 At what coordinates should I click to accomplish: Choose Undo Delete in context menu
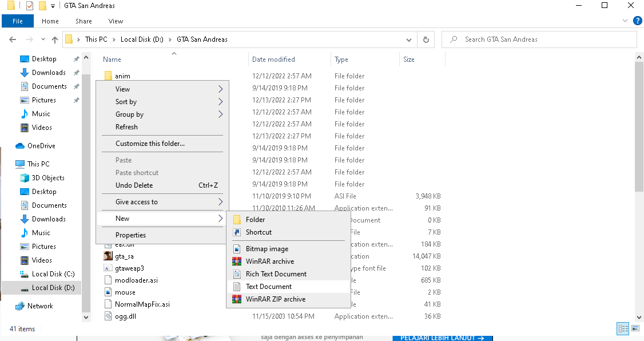point(162,185)
